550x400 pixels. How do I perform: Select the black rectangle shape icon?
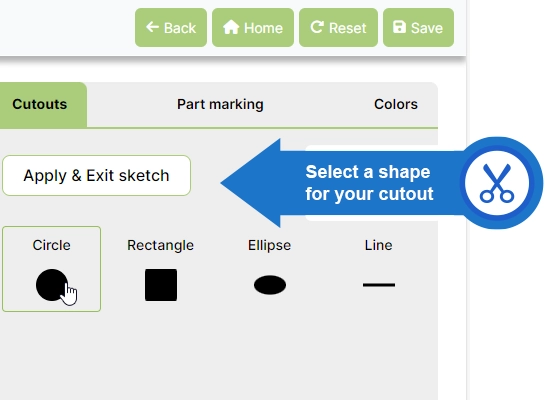[x=161, y=285]
